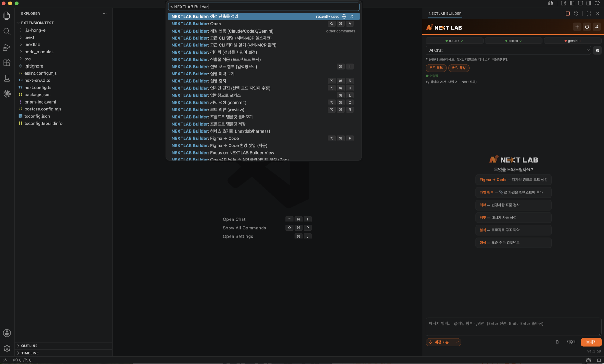Click the Explorer more actions ellipsis
This screenshot has height=364, width=604.
pos(104,14)
